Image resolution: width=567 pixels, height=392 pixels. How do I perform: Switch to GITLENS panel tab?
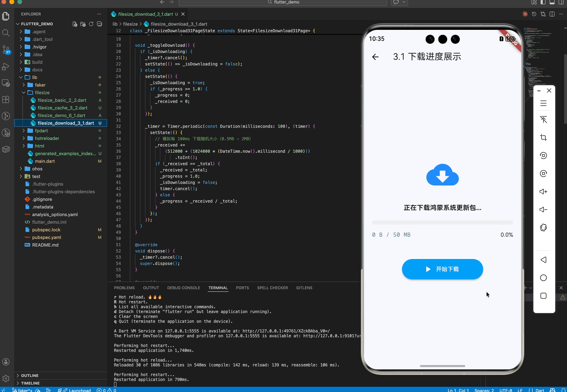[x=304, y=288]
